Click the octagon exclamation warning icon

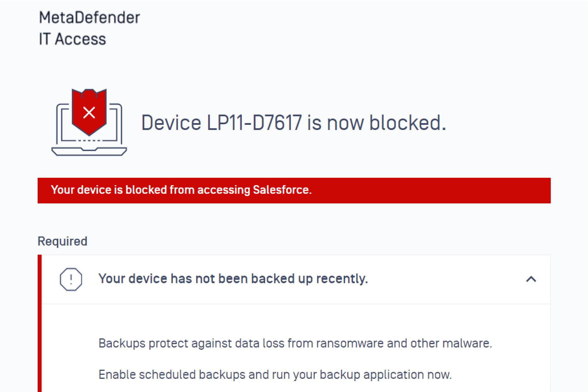tap(71, 279)
